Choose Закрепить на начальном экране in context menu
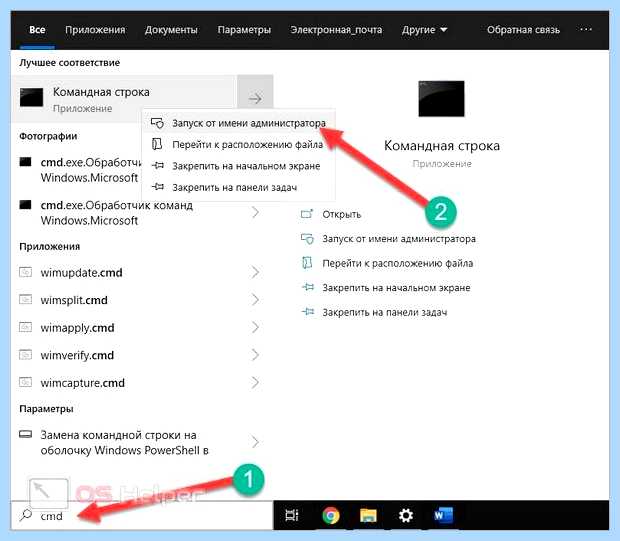 click(x=238, y=166)
